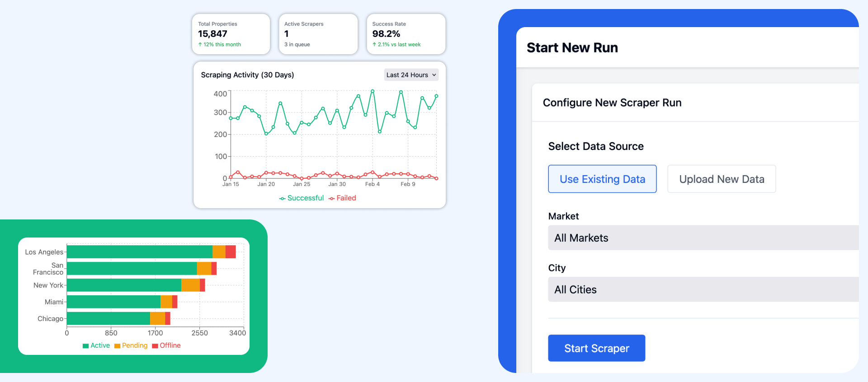Click the Los Angeles green Active bar segment

click(x=140, y=252)
